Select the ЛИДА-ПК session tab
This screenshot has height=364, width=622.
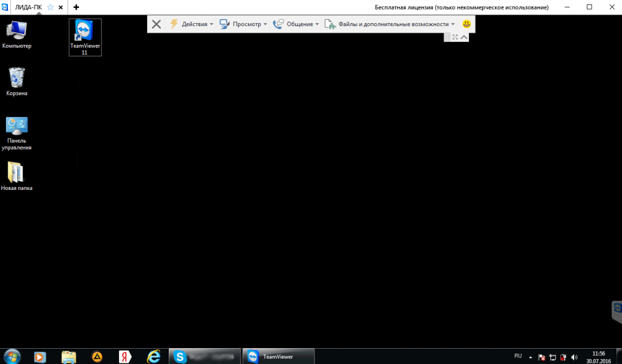pyautogui.click(x=29, y=7)
